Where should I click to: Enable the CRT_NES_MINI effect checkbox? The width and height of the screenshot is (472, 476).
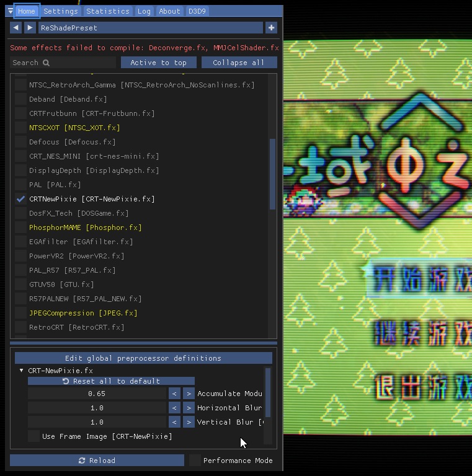tap(20, 156)
